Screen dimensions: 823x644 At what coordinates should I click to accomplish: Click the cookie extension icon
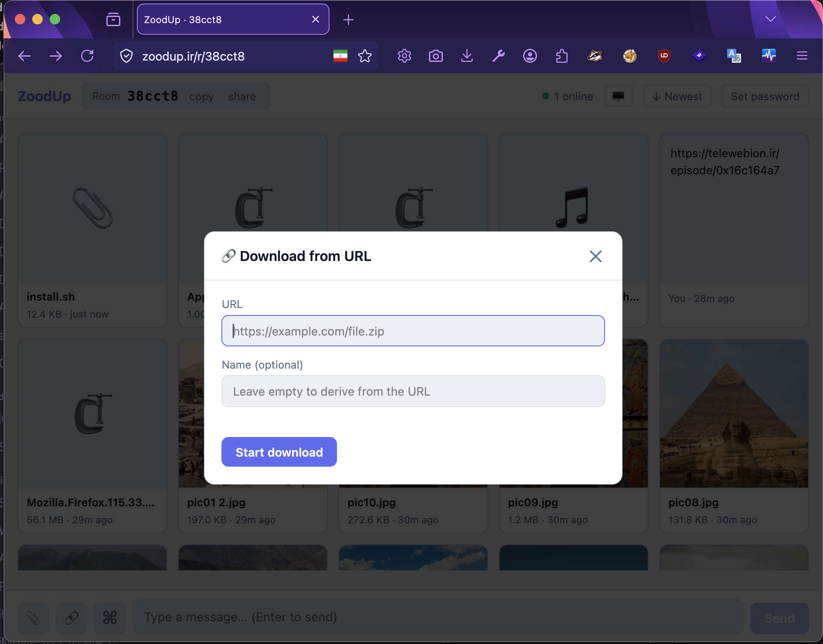coord(629,56)
